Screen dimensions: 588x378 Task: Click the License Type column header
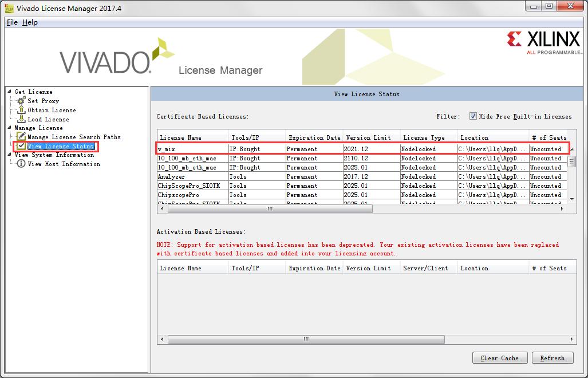click(x=429, y=137)
